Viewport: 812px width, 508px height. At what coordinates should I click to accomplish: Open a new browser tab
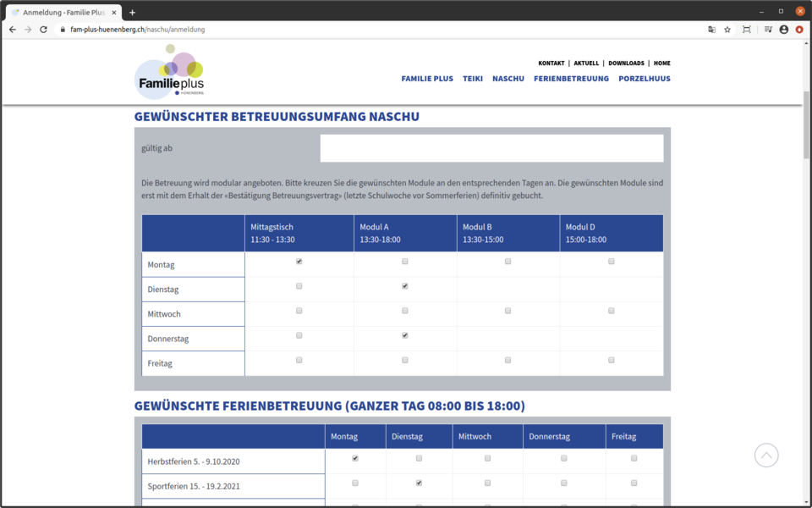(132, 13)
